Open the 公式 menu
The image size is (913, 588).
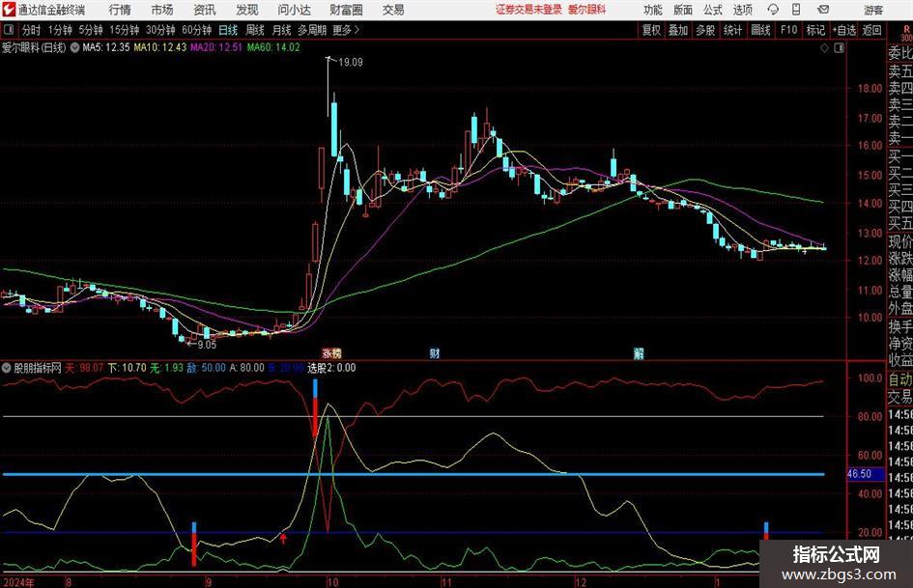[x=712, y=10]
